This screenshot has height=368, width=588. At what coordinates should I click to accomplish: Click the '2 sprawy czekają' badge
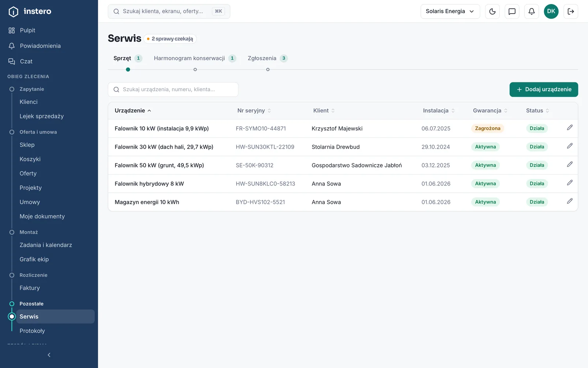tap(170, 39)
